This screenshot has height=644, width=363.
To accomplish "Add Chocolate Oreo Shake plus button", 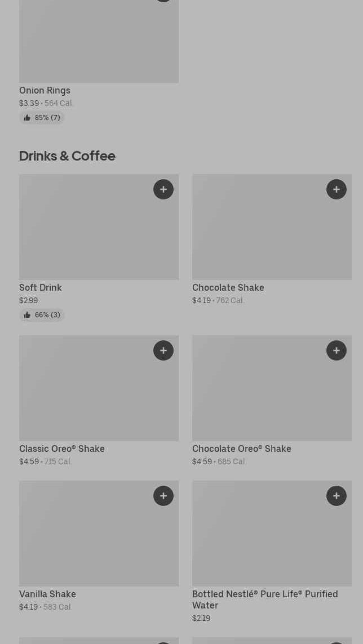I will (337, 350).
